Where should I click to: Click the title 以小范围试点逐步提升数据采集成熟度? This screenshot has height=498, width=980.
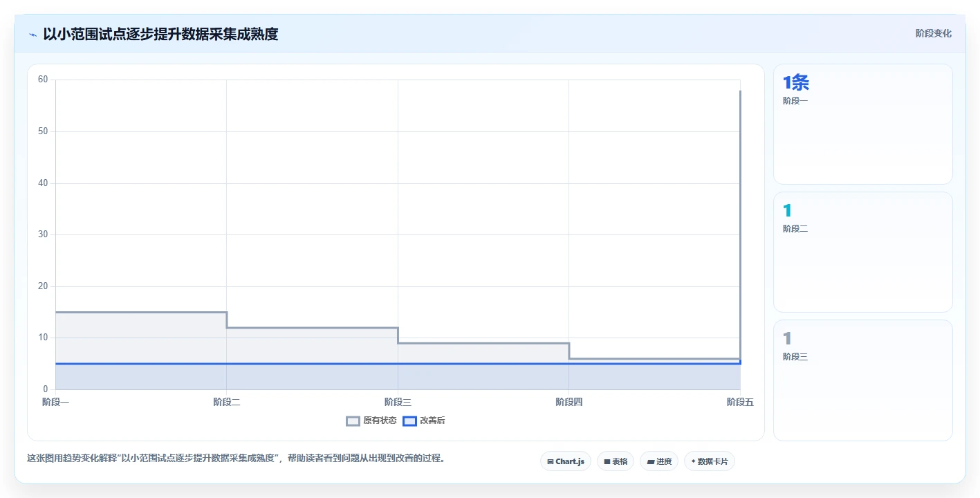pos(160,34)
